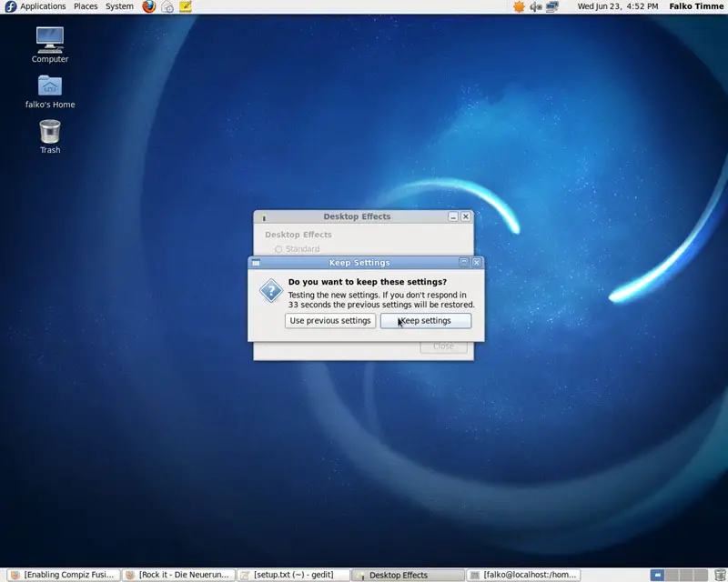Open the Places menu
The height and width of the screenshot is (582, 728).
pos(86,6)
